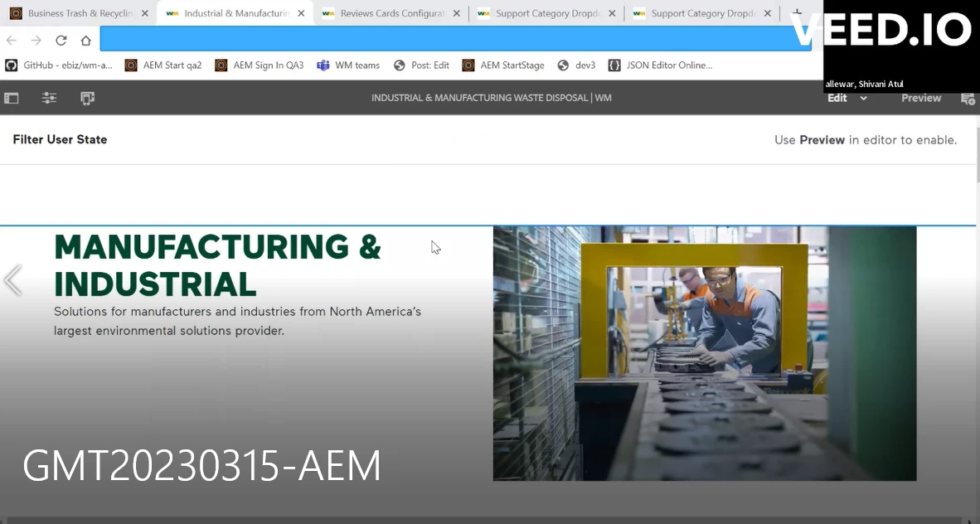Close Industrial & Manufacturing tab
This screenshot has height=524, width=980.
[301, 13]
